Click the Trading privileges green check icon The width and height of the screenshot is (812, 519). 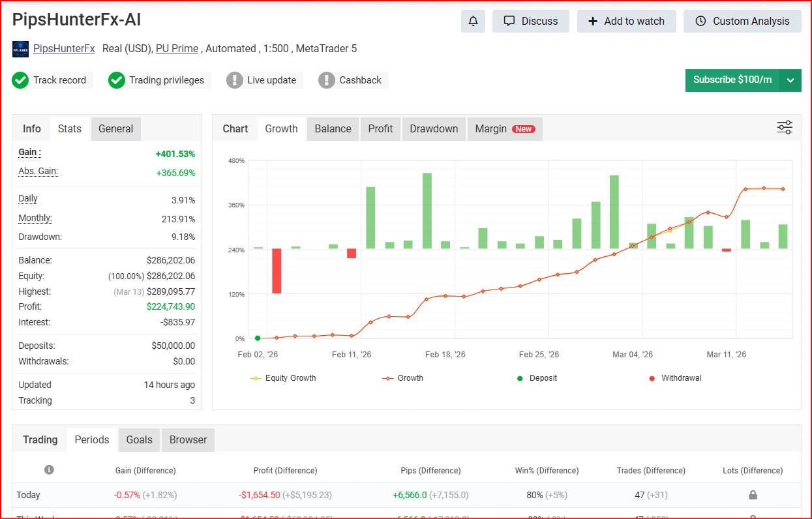117,80
